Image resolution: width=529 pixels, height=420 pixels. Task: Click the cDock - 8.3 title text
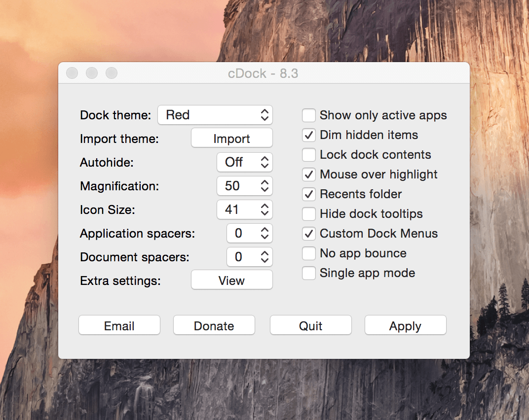click(263, 73)
